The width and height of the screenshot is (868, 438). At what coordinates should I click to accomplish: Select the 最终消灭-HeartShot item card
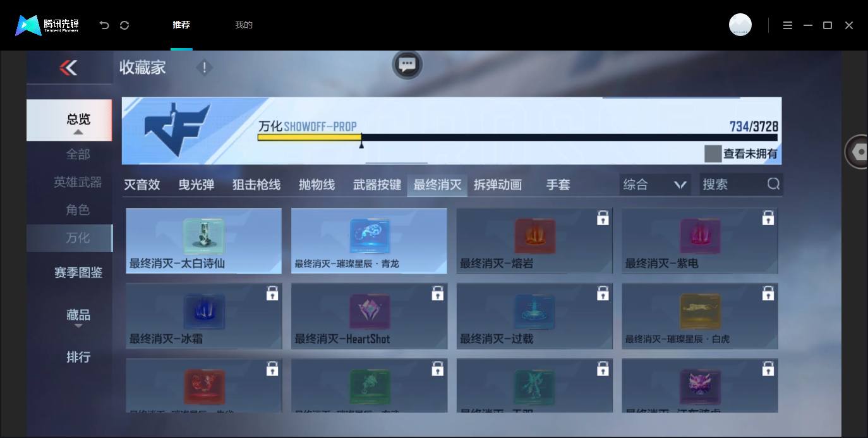[369, 316]
